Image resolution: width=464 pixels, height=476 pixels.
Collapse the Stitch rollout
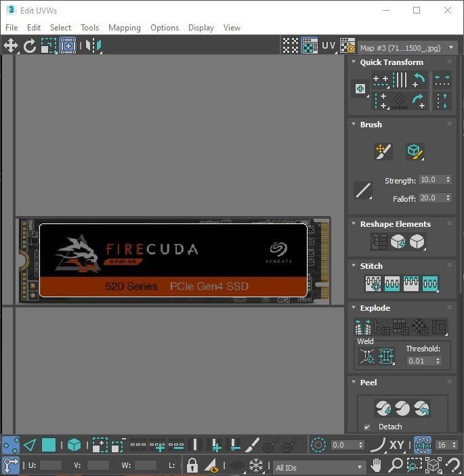pos(354,265)
